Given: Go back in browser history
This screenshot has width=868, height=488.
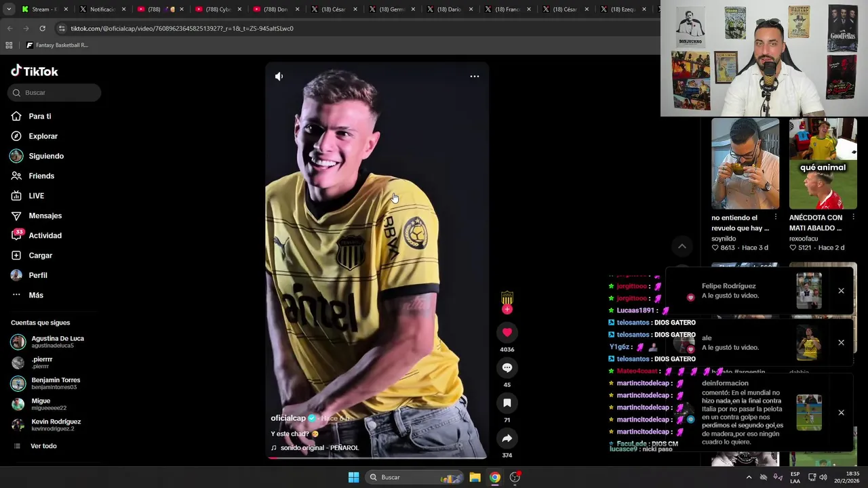Looking at the screenshot, I should pyautogui.click(x=9, y=28).
